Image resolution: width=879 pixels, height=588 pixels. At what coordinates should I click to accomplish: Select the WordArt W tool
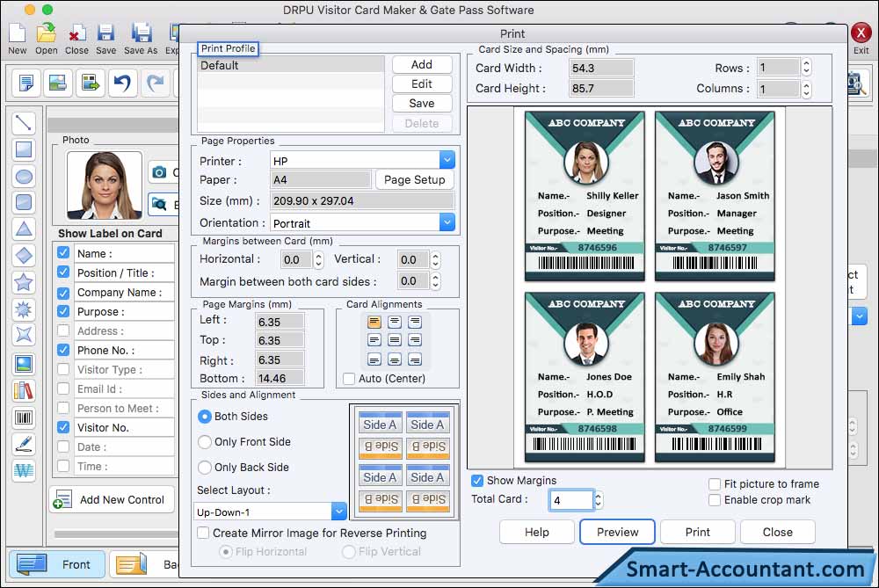[x=24, y=470]
